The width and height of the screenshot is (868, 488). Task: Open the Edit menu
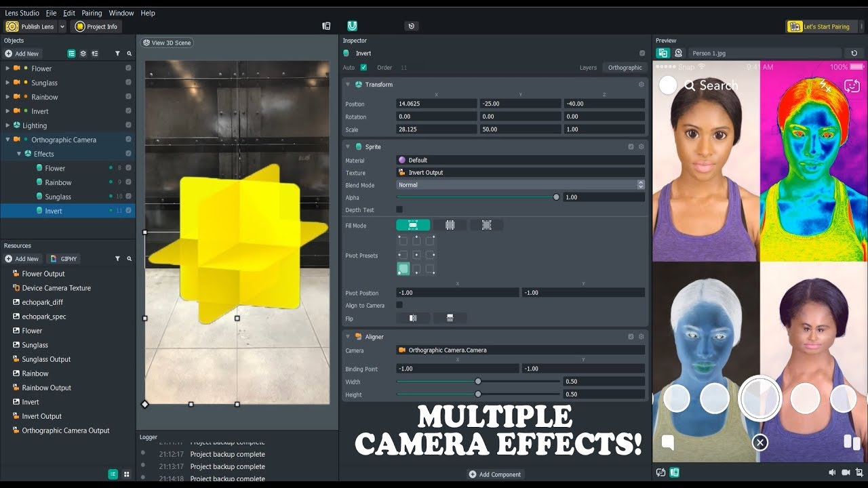69,13
